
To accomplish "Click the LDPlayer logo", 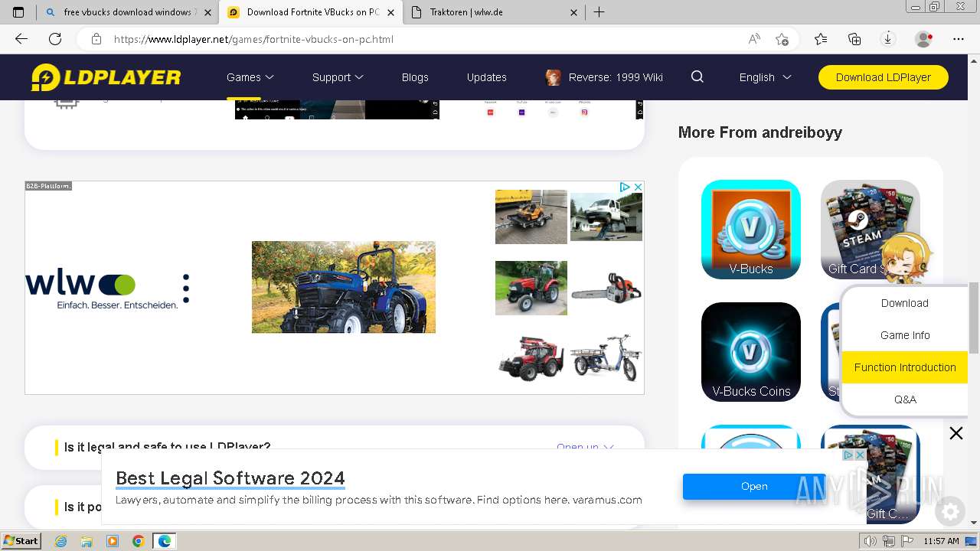I will 106,77.
